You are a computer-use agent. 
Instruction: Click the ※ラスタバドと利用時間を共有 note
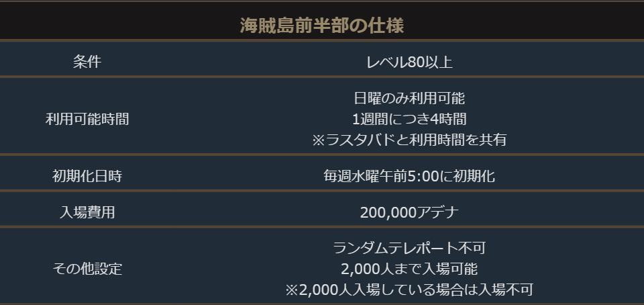point(409,140)
